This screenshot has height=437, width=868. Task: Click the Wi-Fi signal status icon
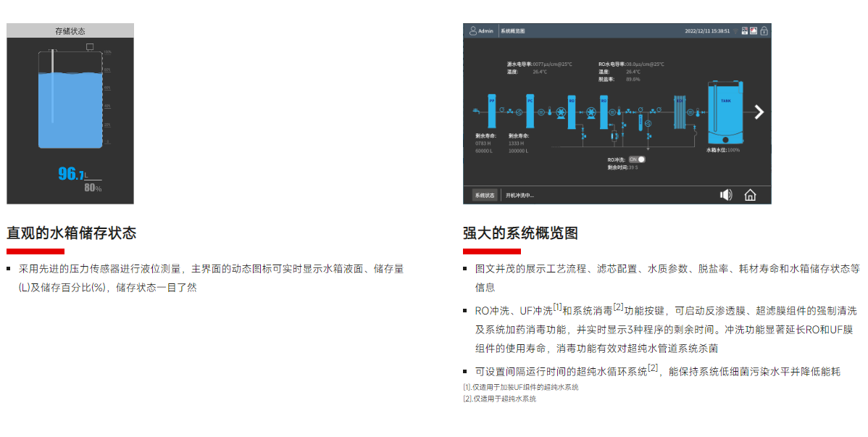[735, 31]
